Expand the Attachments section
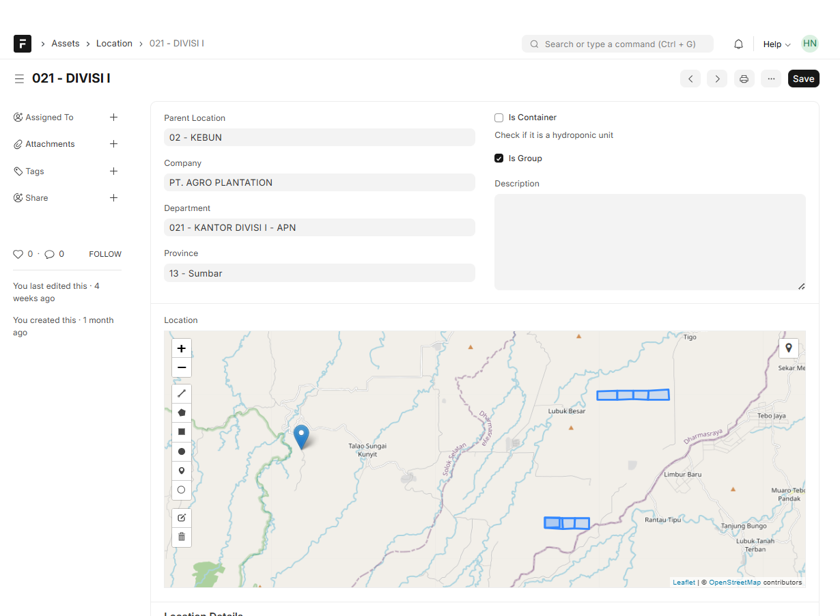 coord(113,143)
